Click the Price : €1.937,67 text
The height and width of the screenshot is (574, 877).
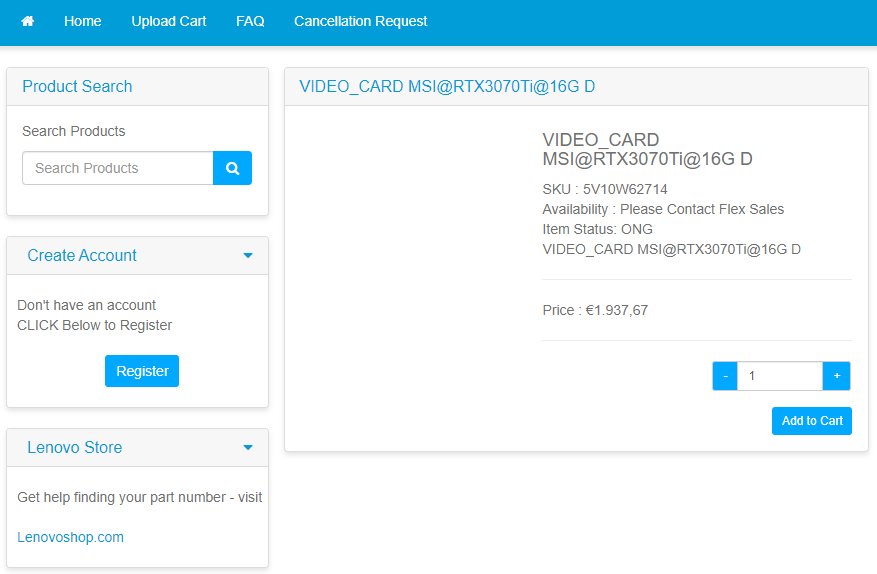click(x=595, y=310)
